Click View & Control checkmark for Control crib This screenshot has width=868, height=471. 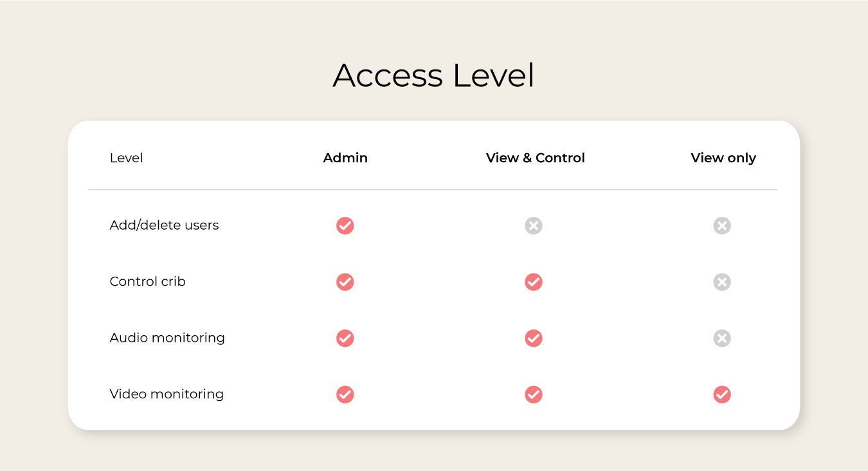534,282
